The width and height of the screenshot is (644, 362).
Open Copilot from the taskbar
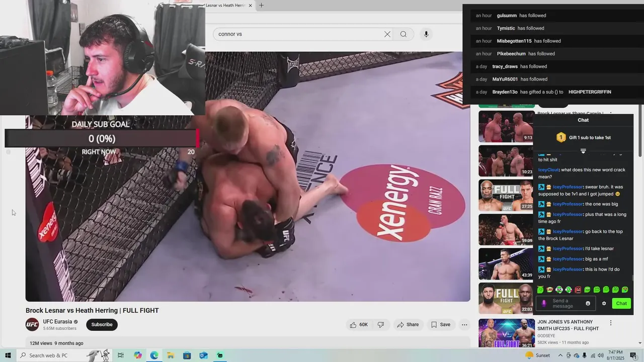pyautogui.click(x=138, y=355)
